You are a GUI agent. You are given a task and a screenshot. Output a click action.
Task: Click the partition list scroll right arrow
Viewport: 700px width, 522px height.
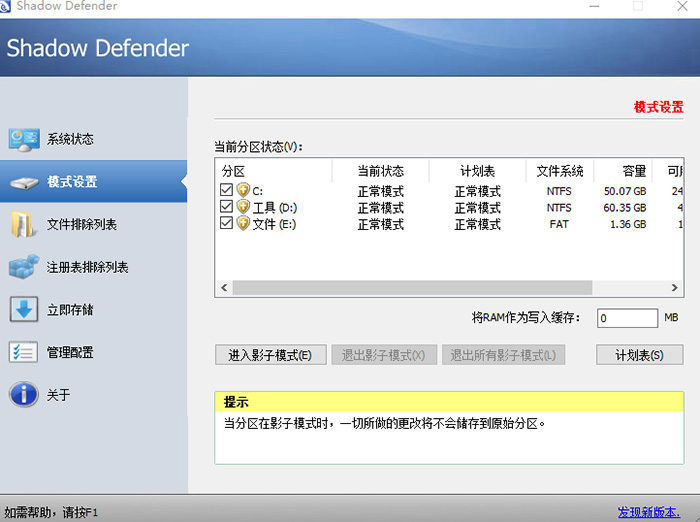tap(675, 288)
